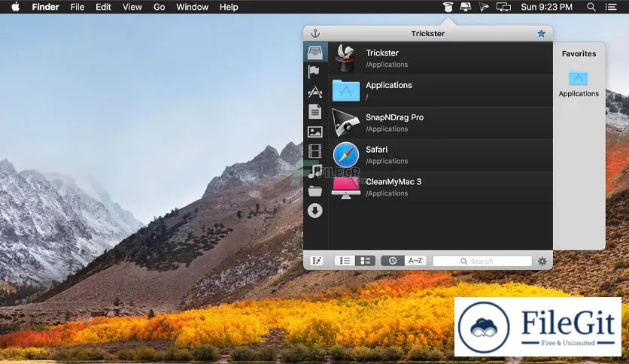Screen dimensions: 629x364
Task: Click the CleanMyMac 3 pink monitor icon
Action: (346, 187)
